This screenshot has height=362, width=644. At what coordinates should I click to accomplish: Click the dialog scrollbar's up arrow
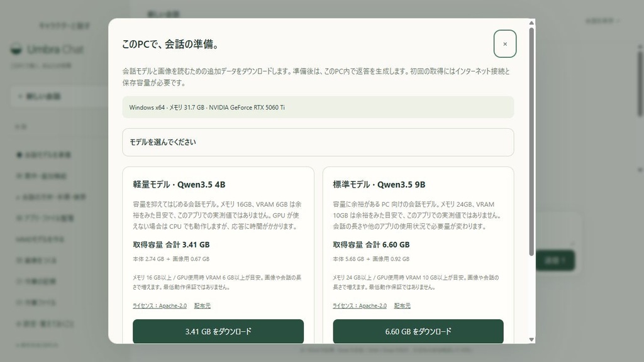531,23
